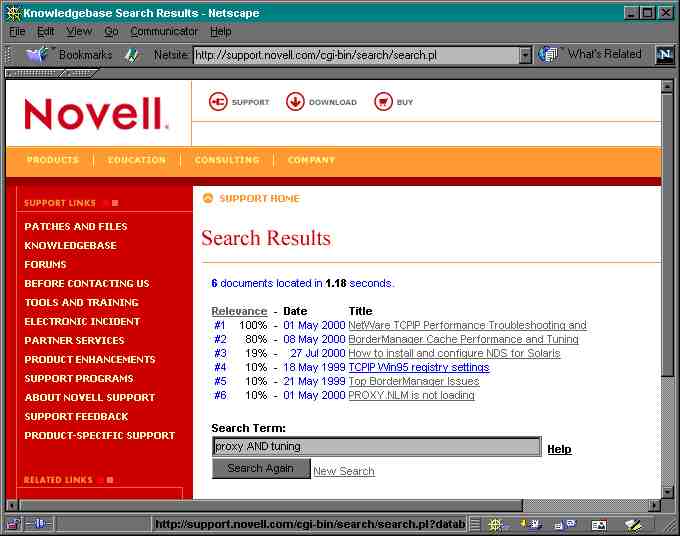Click the component bar drag handle icon

tap(475, 525)
